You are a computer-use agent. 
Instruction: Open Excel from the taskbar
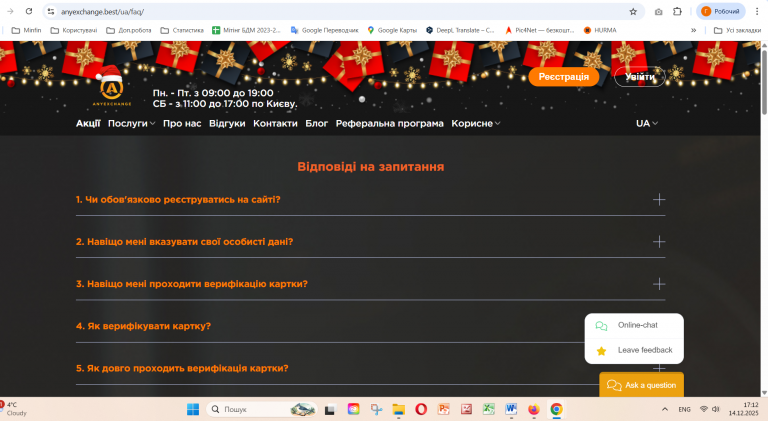pos(488,409)
